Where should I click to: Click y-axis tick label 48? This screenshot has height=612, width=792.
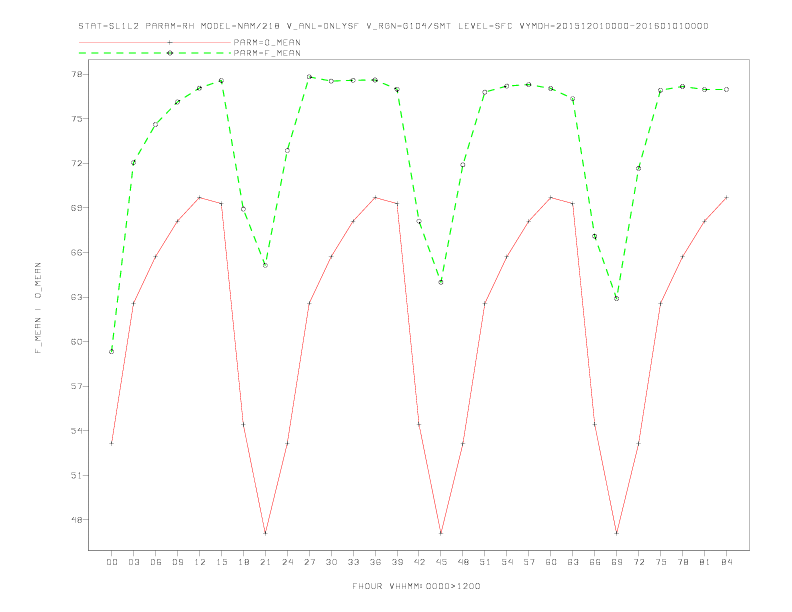[76, 520]
